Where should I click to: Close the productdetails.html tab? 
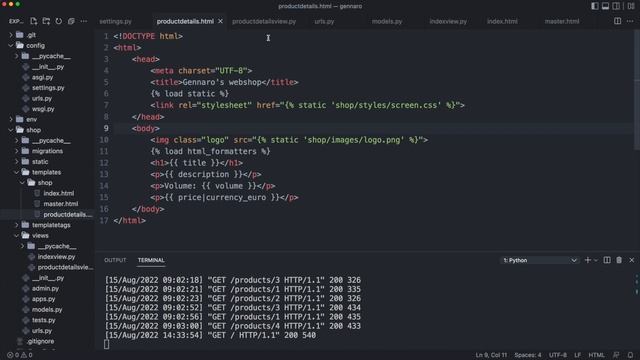pos(220,21)
